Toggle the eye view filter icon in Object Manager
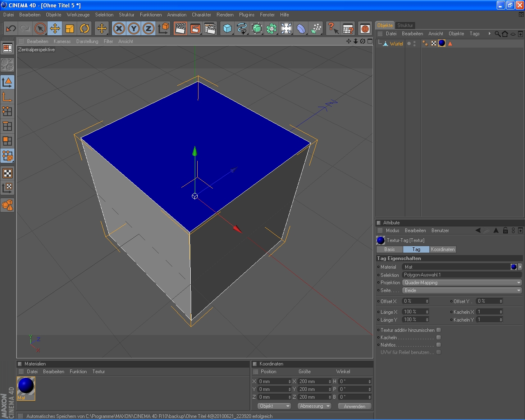The height and width of the screenshot is (420, 525). 513,34
